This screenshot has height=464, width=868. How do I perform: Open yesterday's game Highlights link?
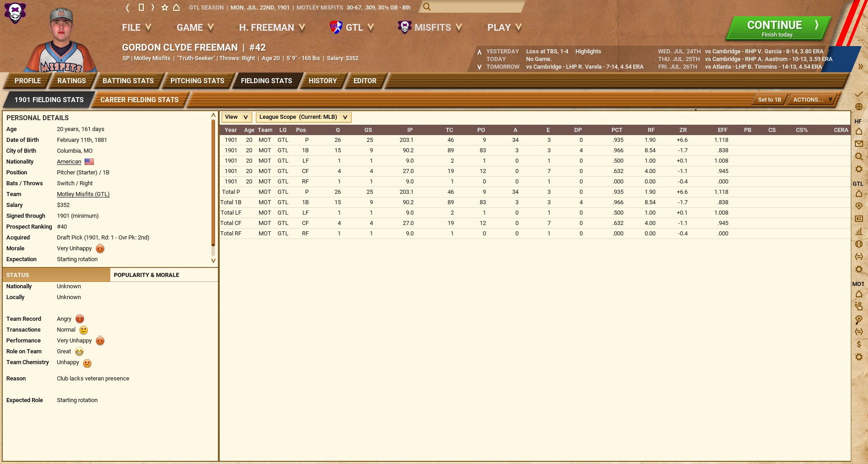[x=588, y=52]
